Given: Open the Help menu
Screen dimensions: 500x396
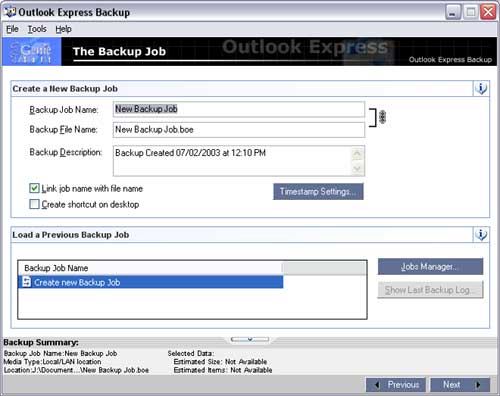Looking at the screenshot, I should tap(63, 29).
